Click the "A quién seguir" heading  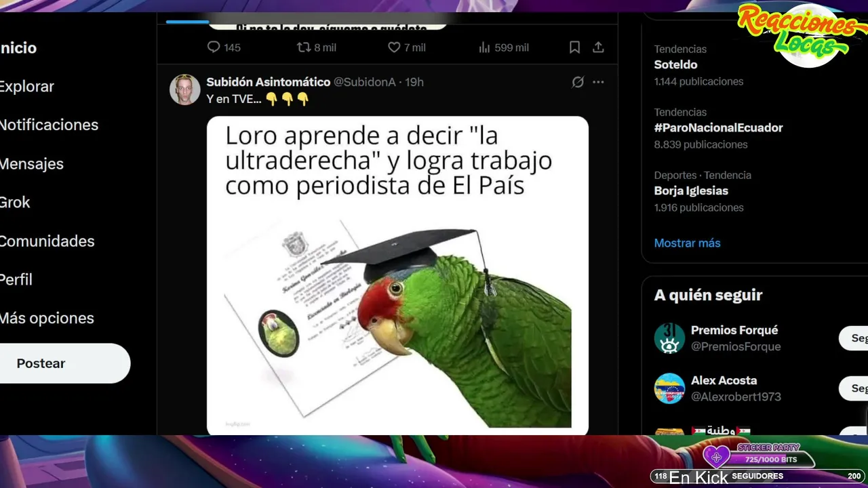(x=708, y=295)
